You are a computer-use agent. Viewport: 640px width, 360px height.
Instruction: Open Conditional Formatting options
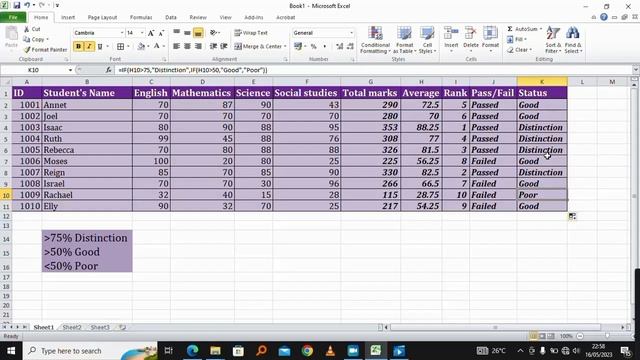click(376, 40)
